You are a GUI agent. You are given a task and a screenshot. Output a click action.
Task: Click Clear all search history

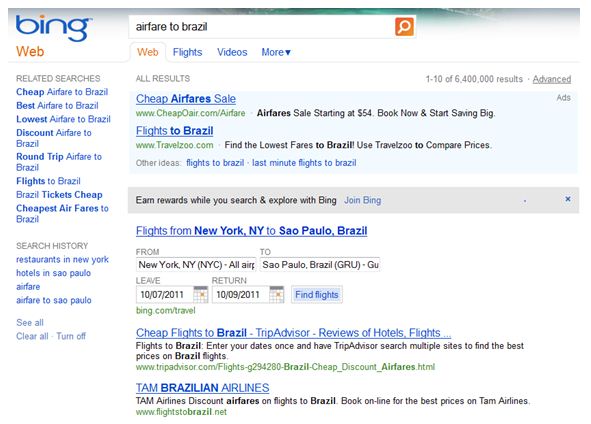pos(32,336)
